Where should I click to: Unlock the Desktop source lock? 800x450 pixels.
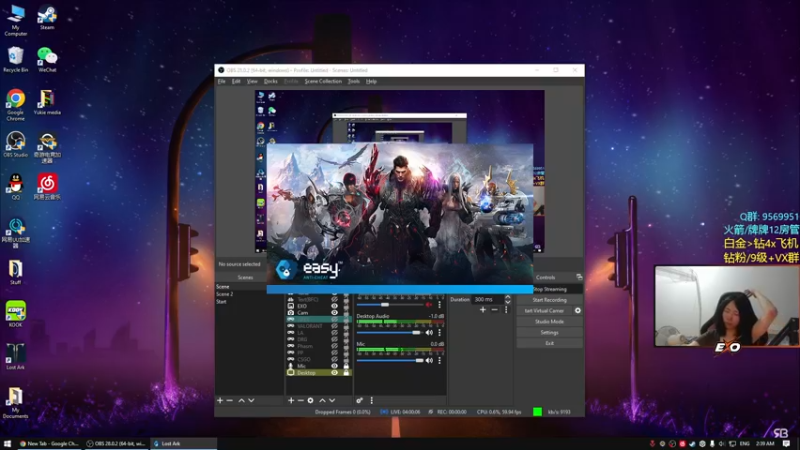click(x=346, y=372)
